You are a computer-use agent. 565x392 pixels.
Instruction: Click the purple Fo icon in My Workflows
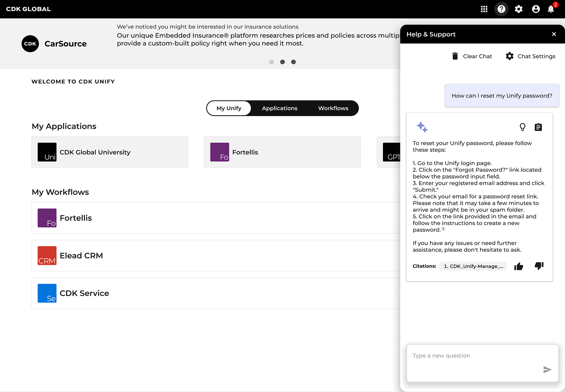[x=47, y=218]
